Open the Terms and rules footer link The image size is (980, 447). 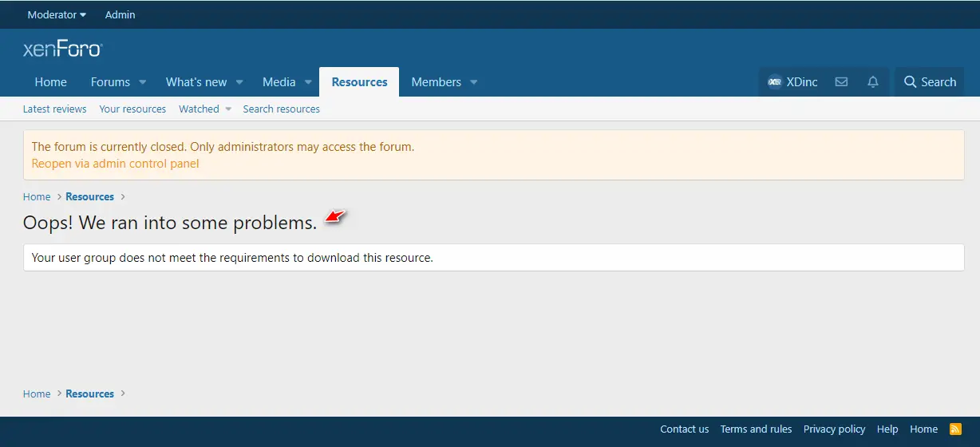756,429
